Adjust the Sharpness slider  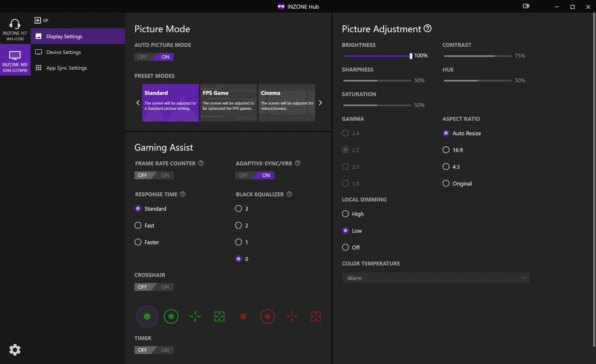(x=377, y=80)
